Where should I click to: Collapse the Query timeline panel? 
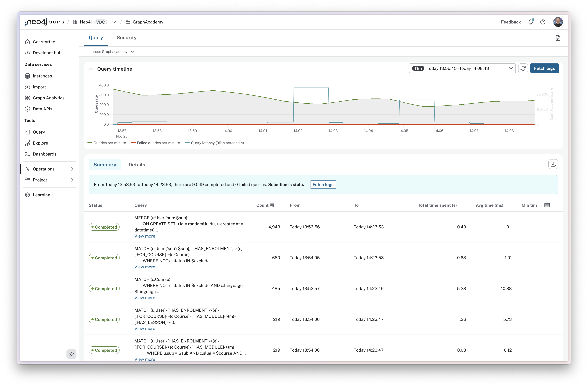coord(91,69)
